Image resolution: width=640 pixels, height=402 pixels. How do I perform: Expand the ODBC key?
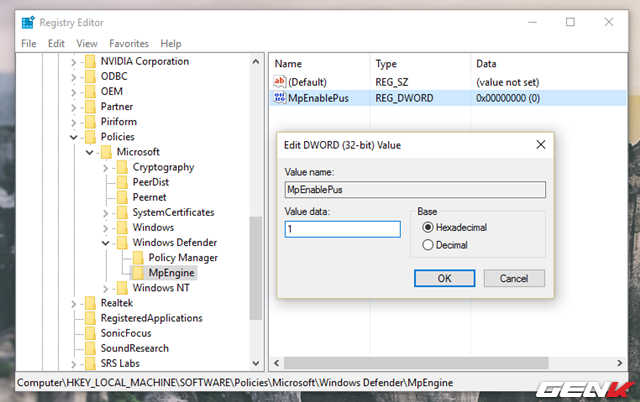[x=73, y=77]
